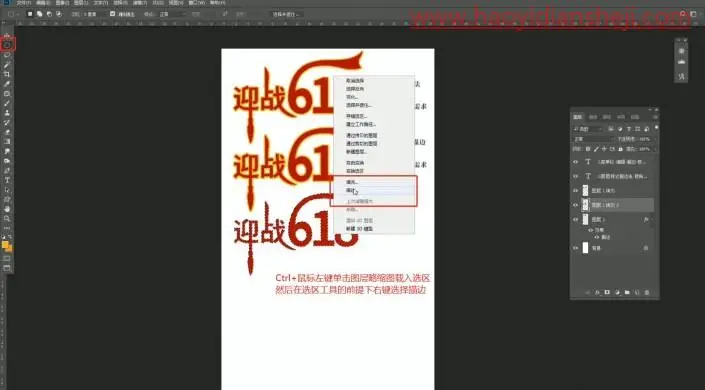The image size is (705, 390).
Task: Click the Lock Transparent Pixels icon
Action: pyautogui.click(x=588, y=149)
